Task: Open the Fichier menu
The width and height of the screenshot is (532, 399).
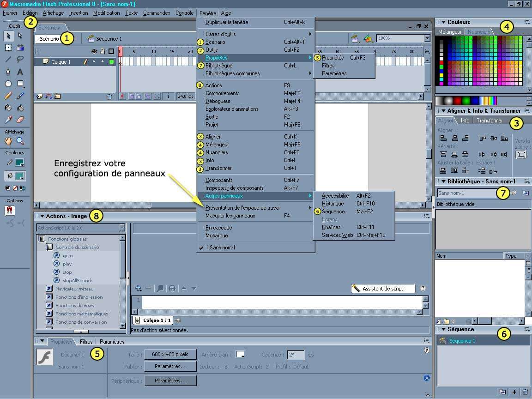Action: (10, 13)
